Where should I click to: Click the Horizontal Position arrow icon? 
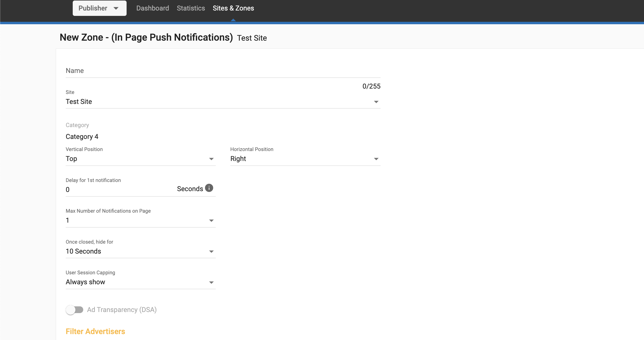pos(376,159)
